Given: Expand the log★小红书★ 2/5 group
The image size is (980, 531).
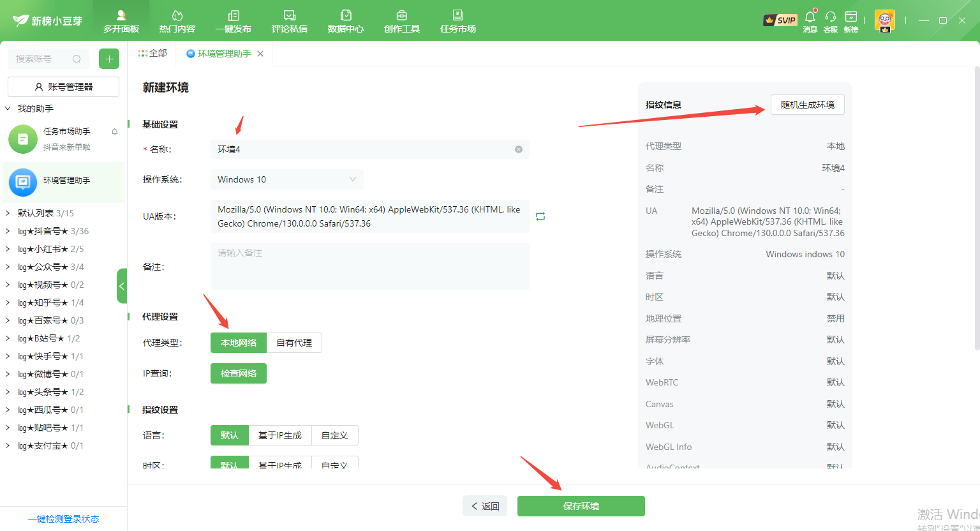Looking at the screenshot, I should point(8,249).
